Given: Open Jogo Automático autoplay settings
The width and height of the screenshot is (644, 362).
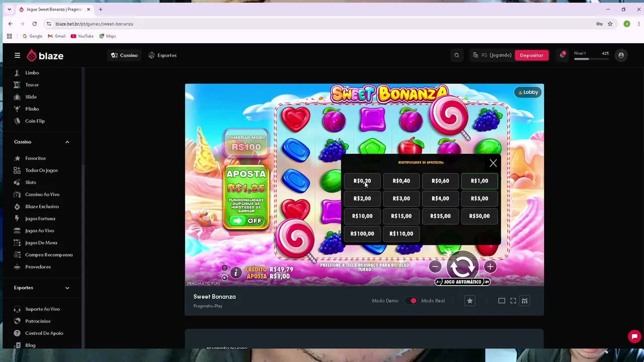Looking at the screenshot, I should [x=462, y=282].
